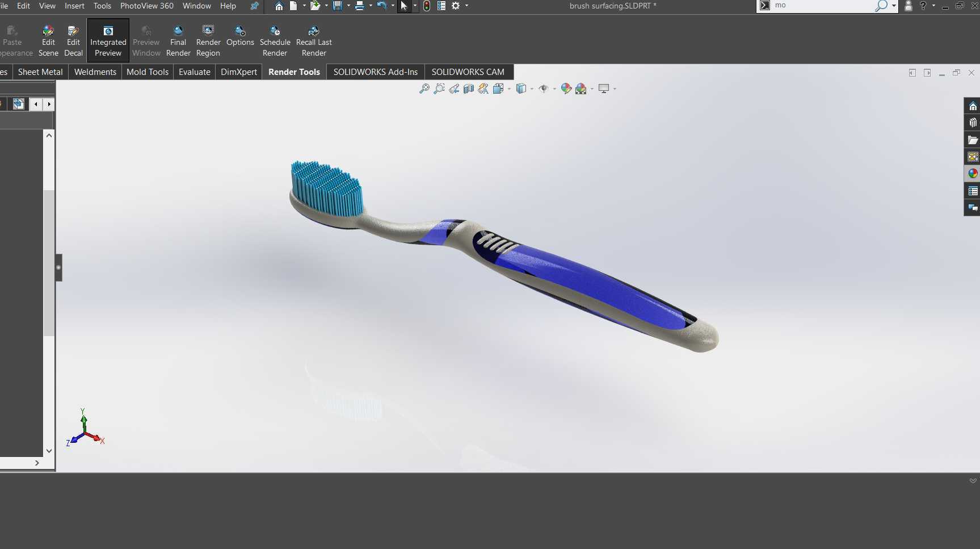Click Zoom to Area icon
The width and height of the screenshot is (980, 549).
point(439,89)
